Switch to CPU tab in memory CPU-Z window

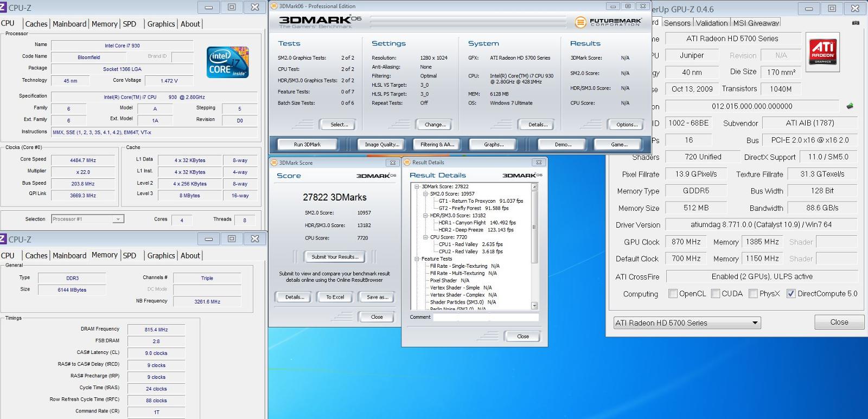pos(8,255)
